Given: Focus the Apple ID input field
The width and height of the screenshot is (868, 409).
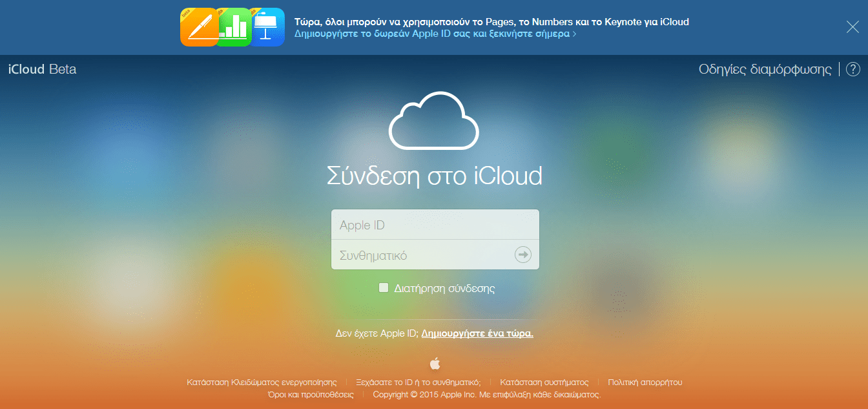Looking at the screenshot, I should pyautogui.click(x=435, y=225).
